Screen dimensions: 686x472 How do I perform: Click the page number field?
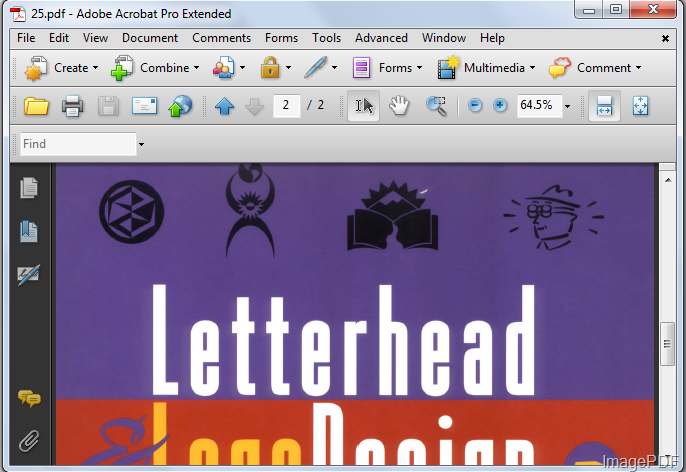tap(287, 105)
